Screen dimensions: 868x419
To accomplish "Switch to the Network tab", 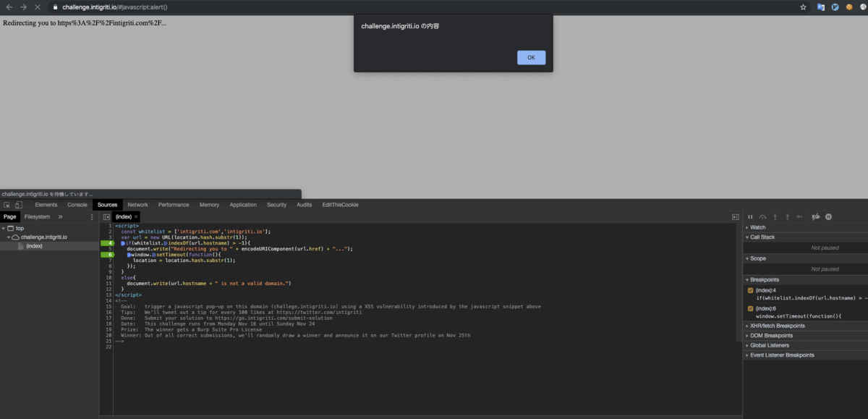I will click(137, 205).
